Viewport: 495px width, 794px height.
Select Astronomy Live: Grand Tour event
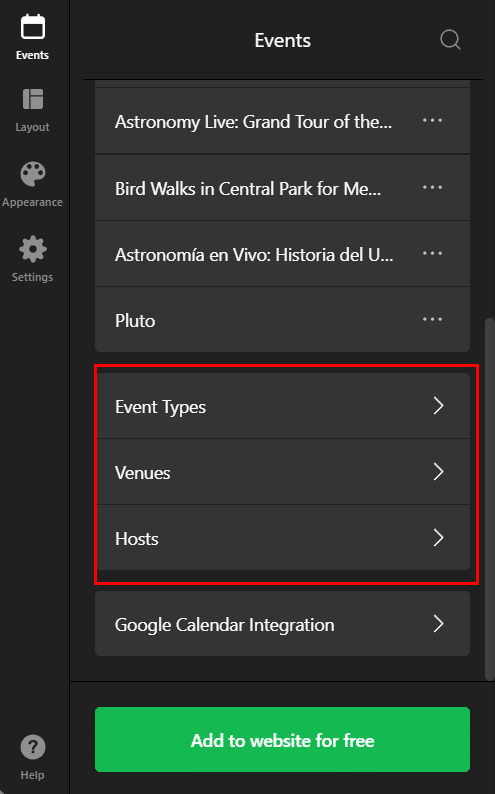[282, 122]
